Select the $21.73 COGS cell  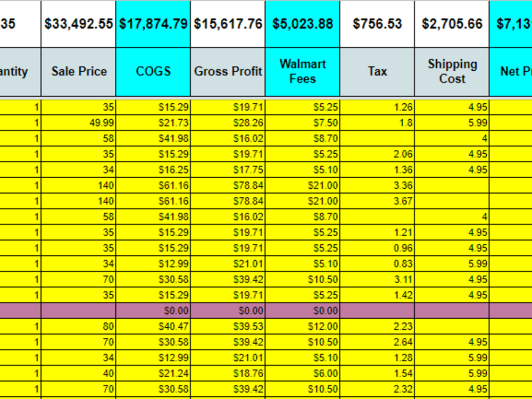point(153,123)
